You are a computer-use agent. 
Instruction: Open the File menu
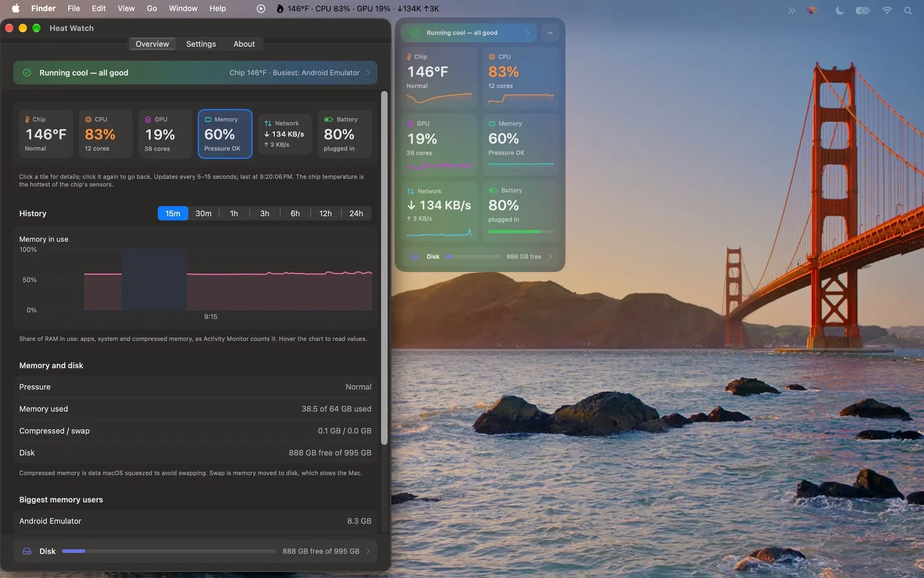74,9
